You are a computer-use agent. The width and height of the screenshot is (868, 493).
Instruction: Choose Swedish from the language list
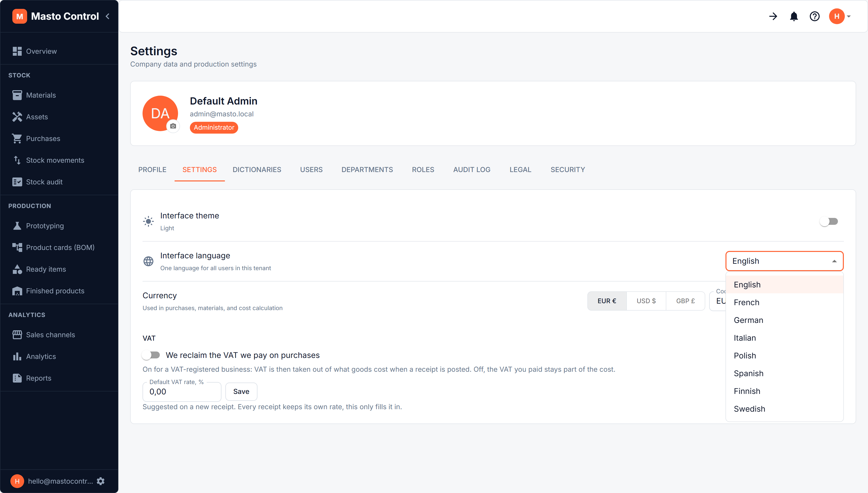point(784,409)
